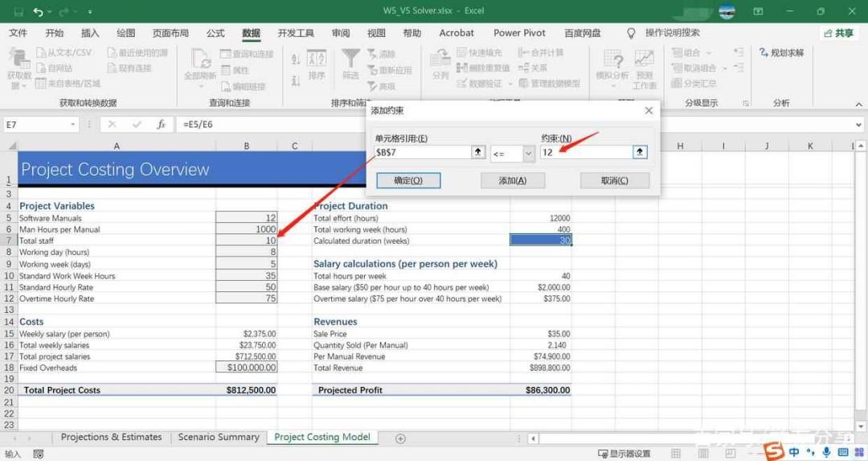Add new sheet with plus icon
This screenshot has height=461, width=868.
[x=400, y=438]
